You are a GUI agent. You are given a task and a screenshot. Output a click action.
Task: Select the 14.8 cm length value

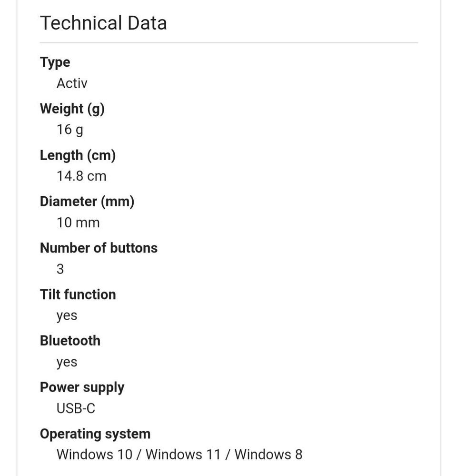tap(81, 176)
